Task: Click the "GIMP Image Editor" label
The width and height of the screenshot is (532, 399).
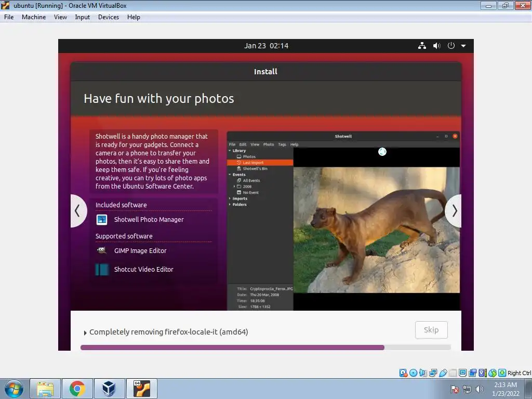Action: [x=140, y=251]
